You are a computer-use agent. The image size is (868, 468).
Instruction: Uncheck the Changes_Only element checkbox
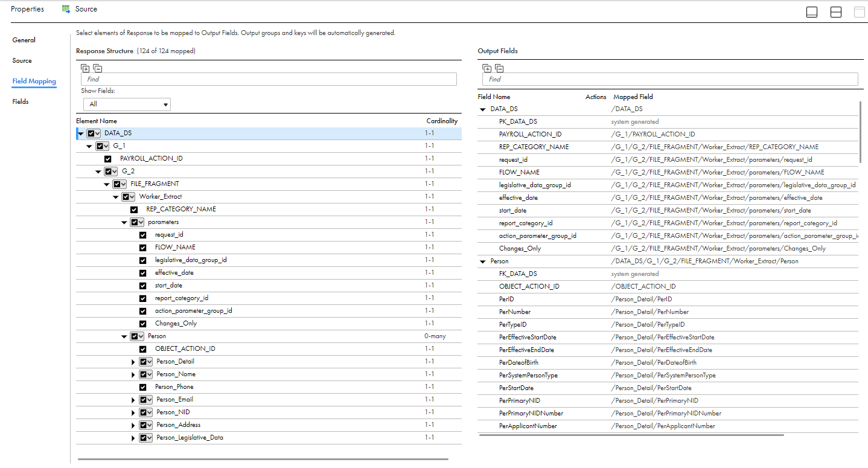click(x=143, y=324)
